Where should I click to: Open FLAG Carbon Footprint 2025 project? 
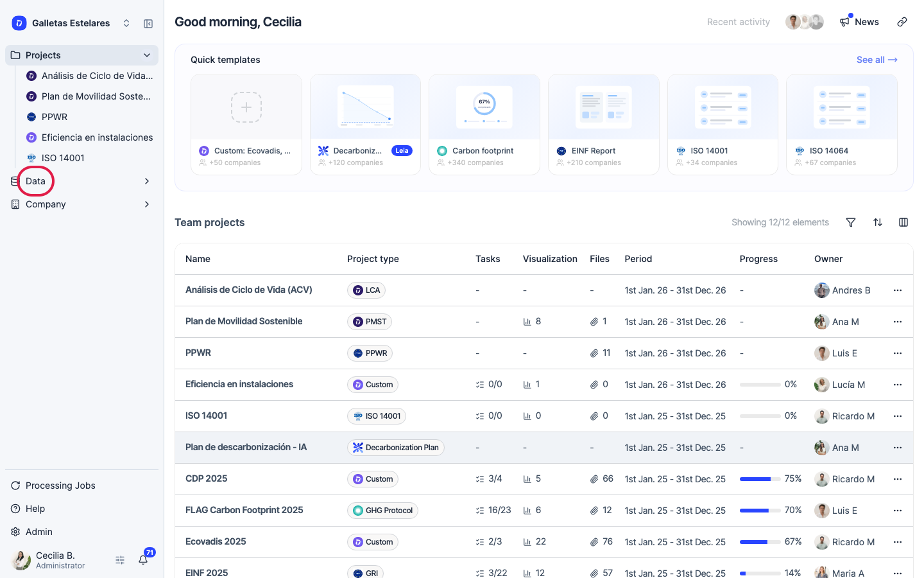(543, 511)
